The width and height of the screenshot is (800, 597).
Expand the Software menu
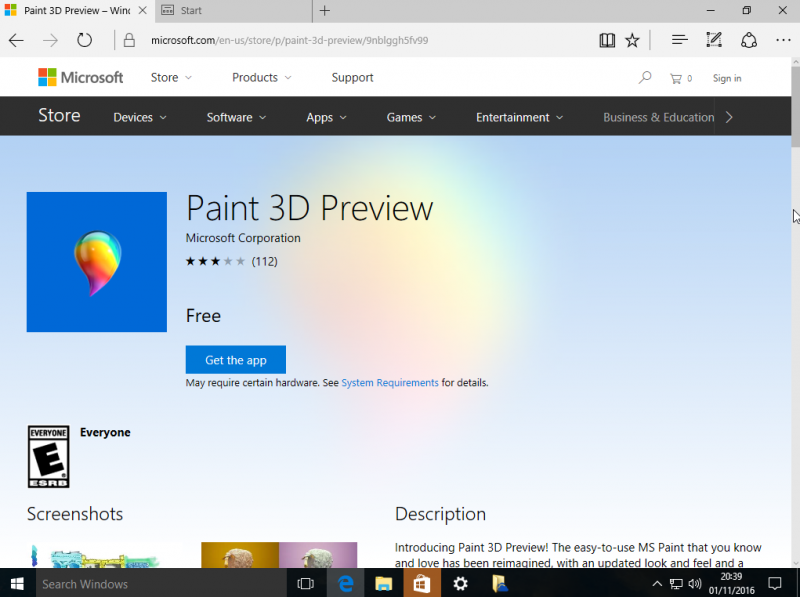coord(236,117)
